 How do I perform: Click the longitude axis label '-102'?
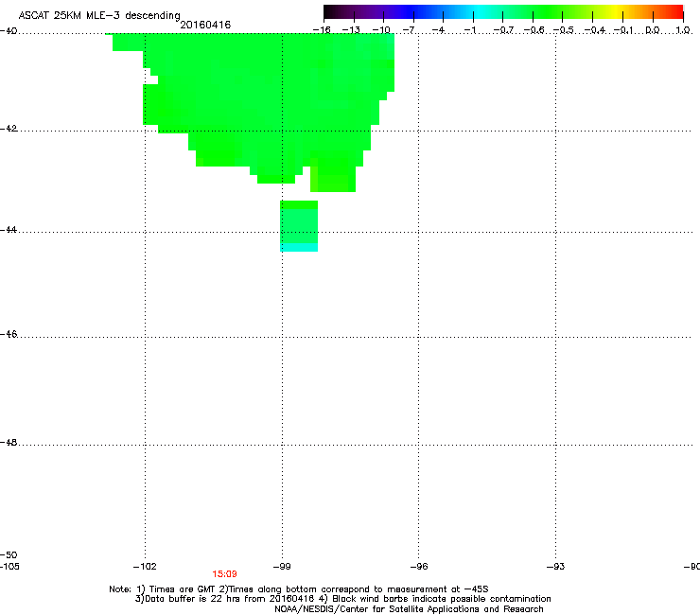coord(145,567)
